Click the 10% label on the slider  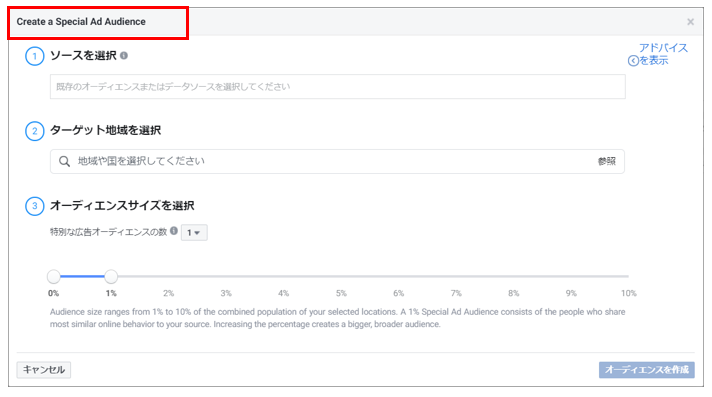(x=628, y=293)
